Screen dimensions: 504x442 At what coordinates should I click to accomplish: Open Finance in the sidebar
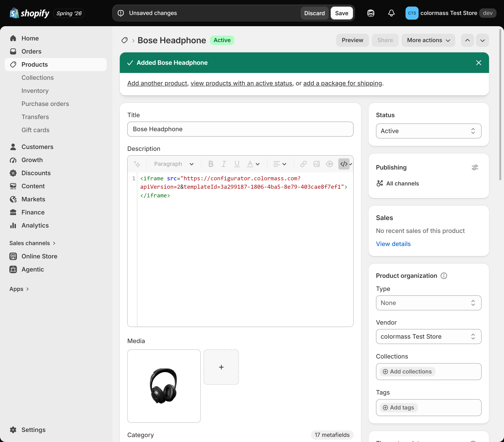click(x=56, y=212)
